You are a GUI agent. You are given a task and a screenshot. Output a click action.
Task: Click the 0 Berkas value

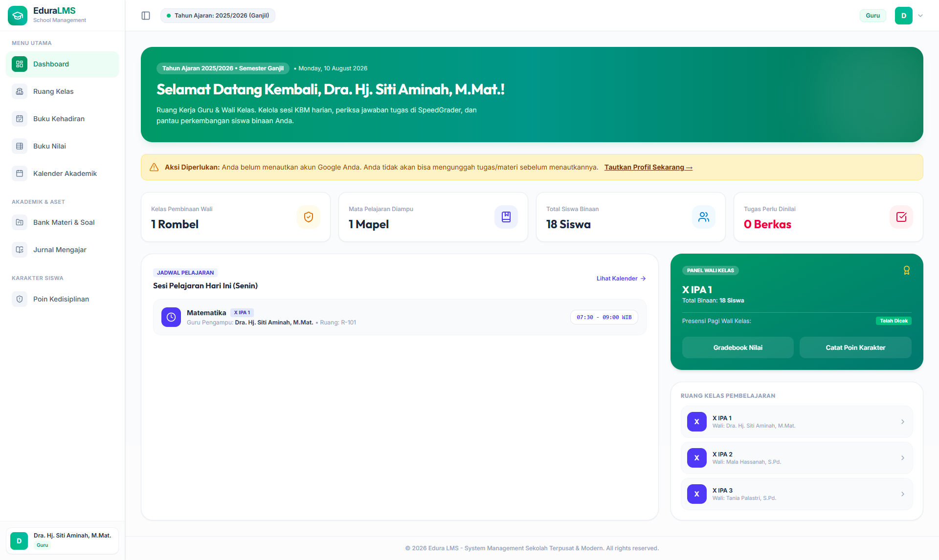coord(767,224)
